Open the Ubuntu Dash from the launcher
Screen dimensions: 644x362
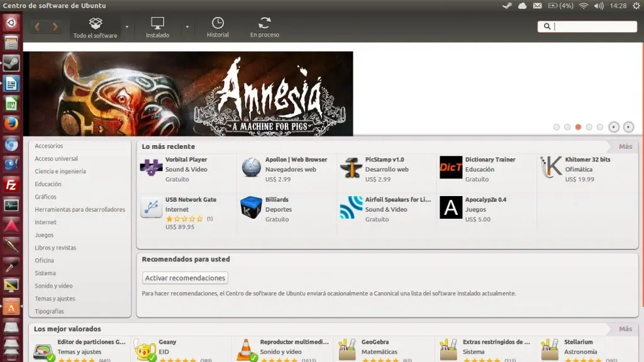click(x=11, y=23)
